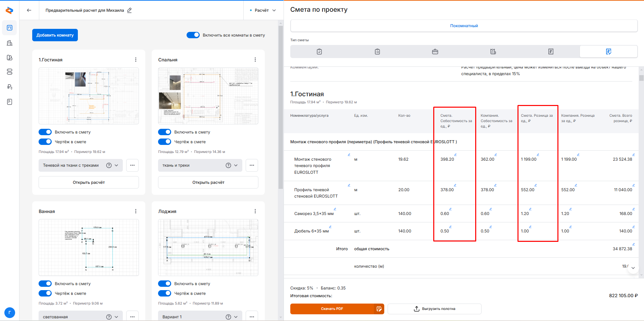
Task: Click Добавить комнату button
Action: pyautogui.click(x=55, y=35)
